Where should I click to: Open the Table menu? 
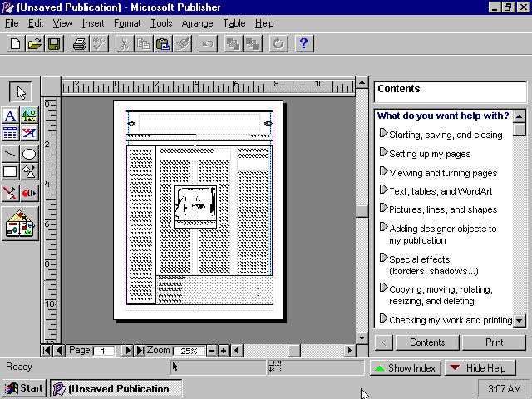pos(234,23)
